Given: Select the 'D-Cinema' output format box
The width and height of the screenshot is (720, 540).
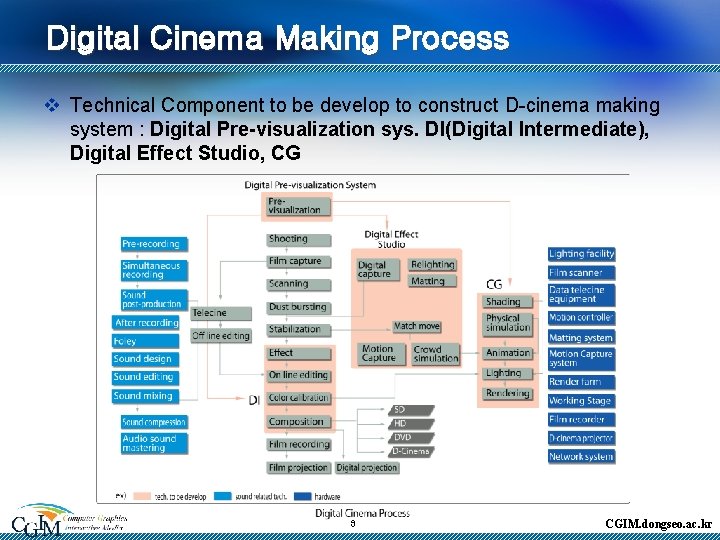Looking at the screenshot, I should (x=411, y=451).
